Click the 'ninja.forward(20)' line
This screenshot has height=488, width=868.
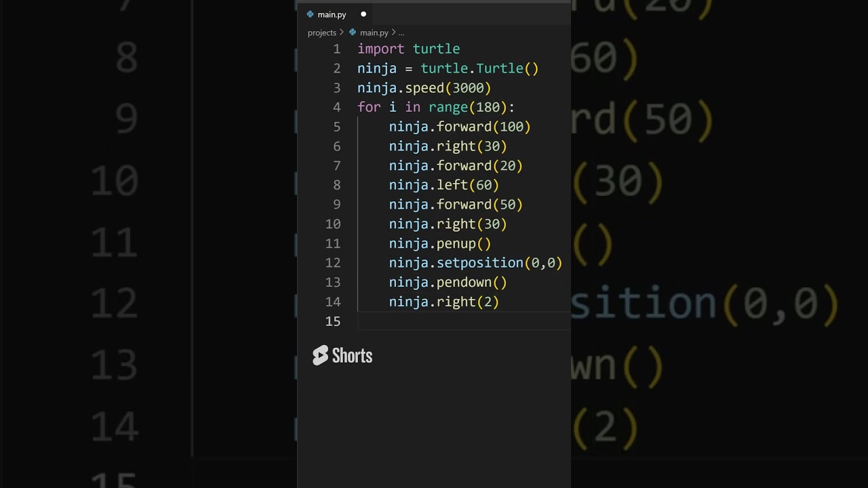coord(456,166)
